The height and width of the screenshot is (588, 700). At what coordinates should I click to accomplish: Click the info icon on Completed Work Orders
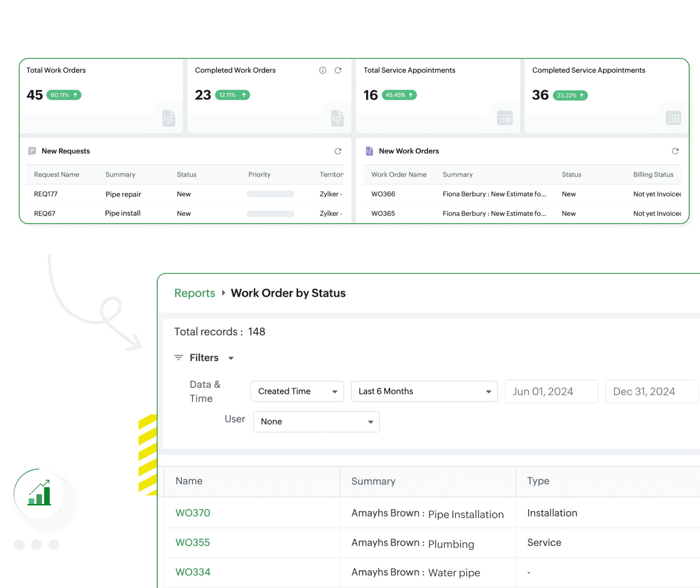tap(322, 70)
